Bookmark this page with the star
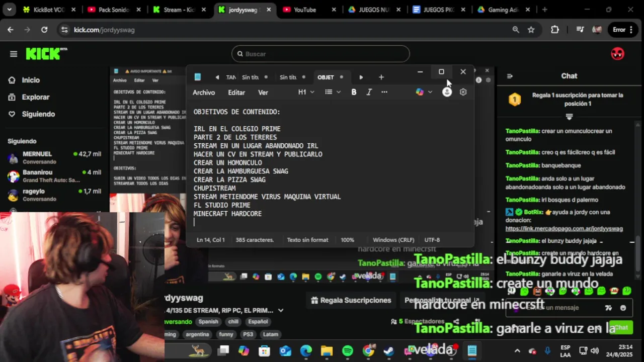The width and height of the screenshot is (644, 362). pyautogui.click(x=531, y=30)
